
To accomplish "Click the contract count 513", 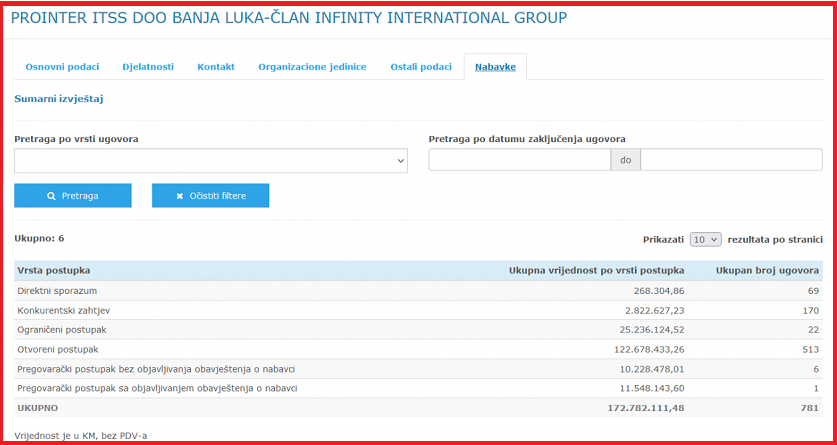I will pos(810,349).
